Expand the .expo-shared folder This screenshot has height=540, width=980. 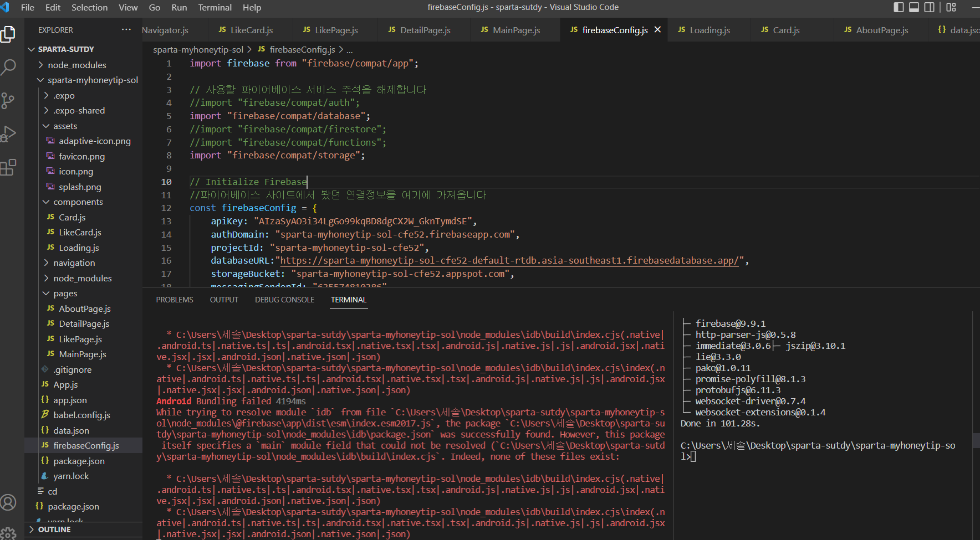[x=47, y=110]
